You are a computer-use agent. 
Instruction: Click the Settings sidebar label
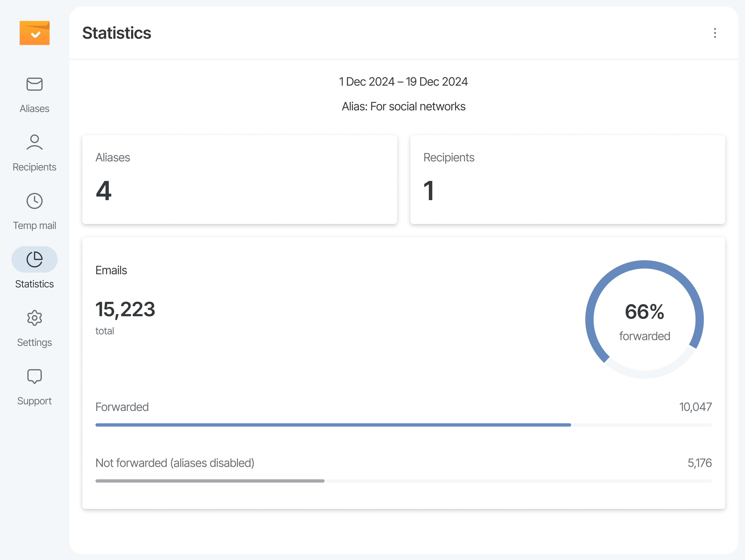[x=34, y=342]
